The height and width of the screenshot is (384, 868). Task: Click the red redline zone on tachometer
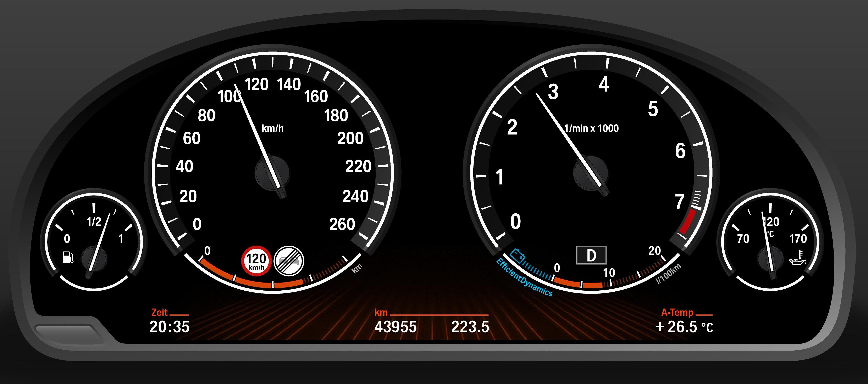[x=687, y=221]
